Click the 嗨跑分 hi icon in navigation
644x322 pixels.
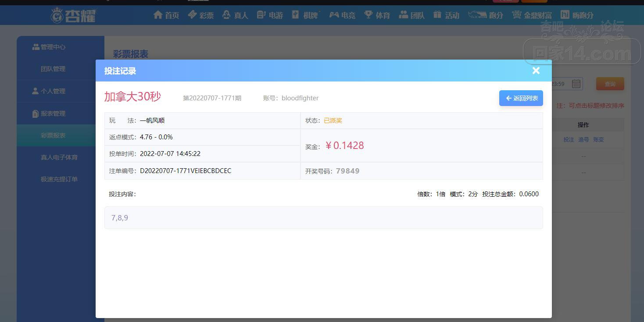pyautogui.click(x=565, y=15)
